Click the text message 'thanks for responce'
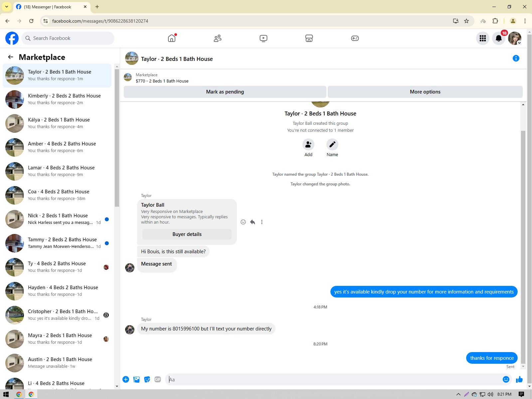The height and width of the screenshot is (399, 532). [x=492, y=358]
